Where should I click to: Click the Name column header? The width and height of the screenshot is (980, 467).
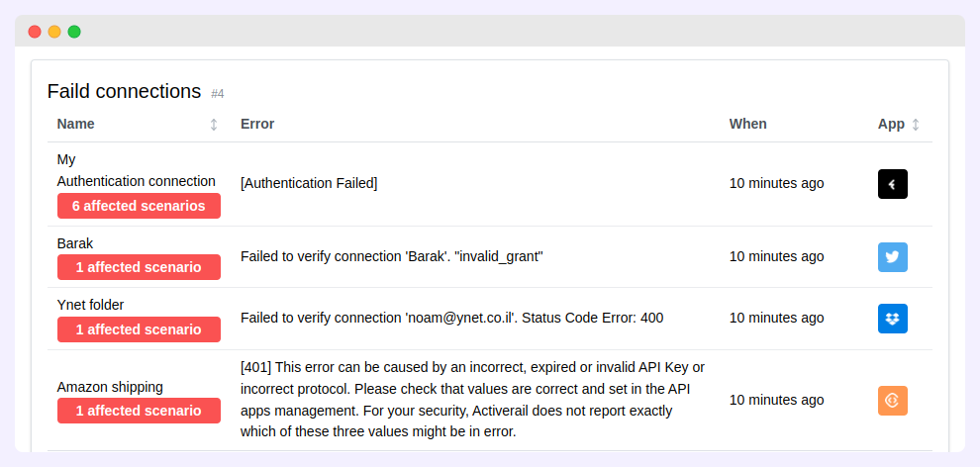75,124
